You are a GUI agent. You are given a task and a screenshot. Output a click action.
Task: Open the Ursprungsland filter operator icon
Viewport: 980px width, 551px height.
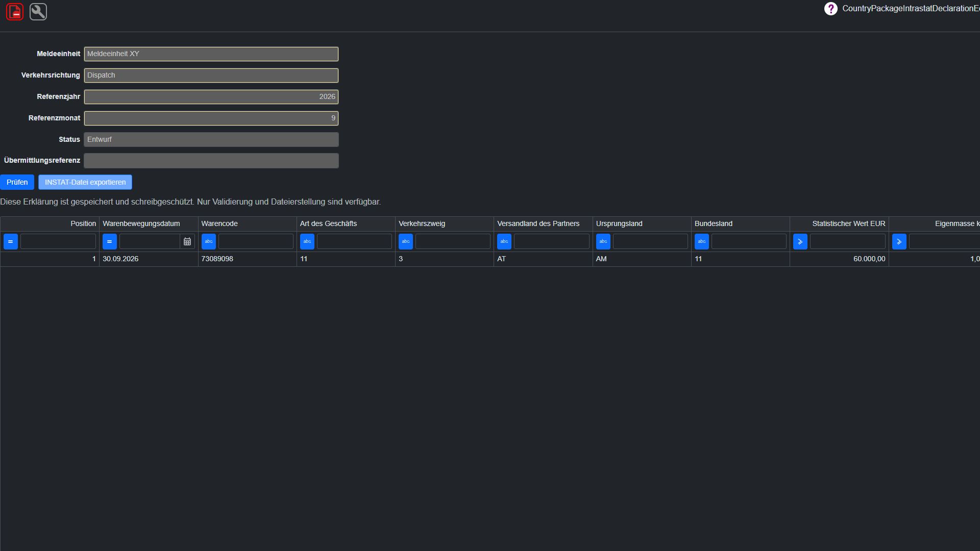click(603, 241)
